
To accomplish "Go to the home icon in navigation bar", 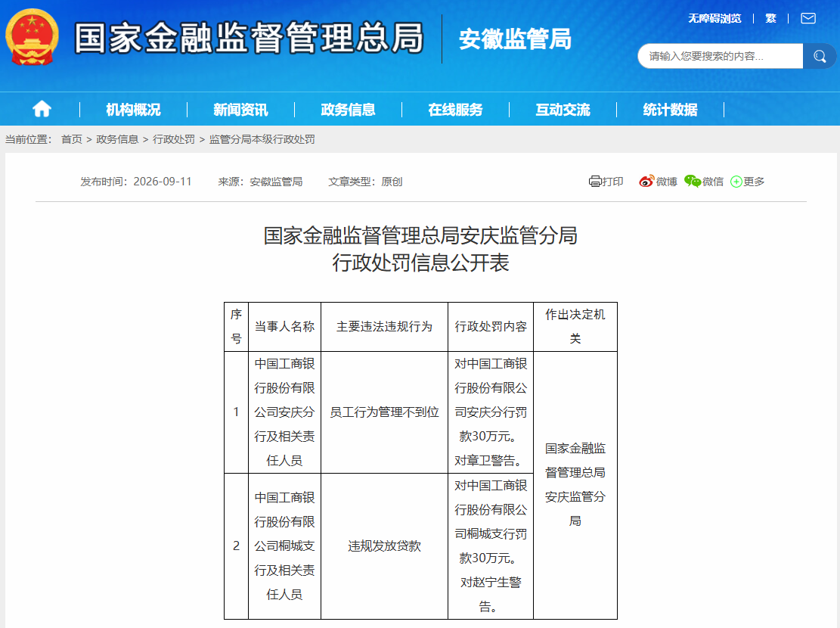I will tap(42, 110).
